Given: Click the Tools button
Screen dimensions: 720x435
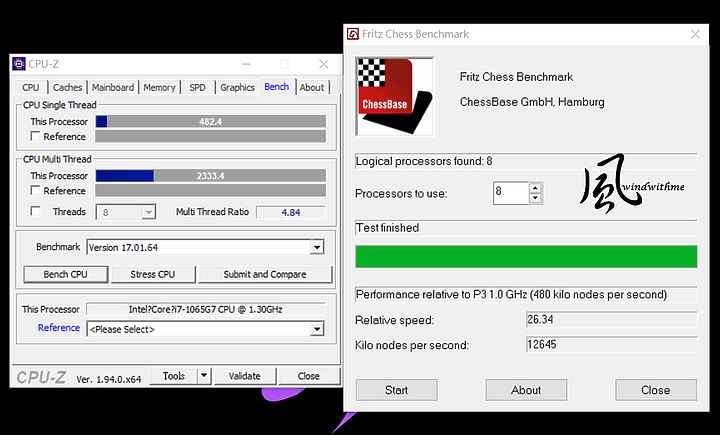Looking at the screenshot, I should pos(174,376).
